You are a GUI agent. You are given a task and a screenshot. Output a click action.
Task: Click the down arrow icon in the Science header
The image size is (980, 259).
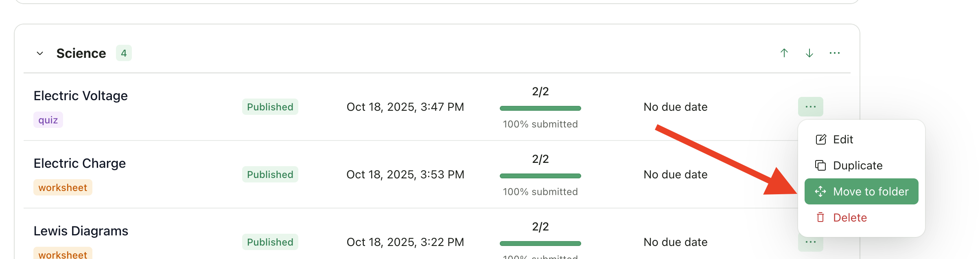[x=809, y=53]
